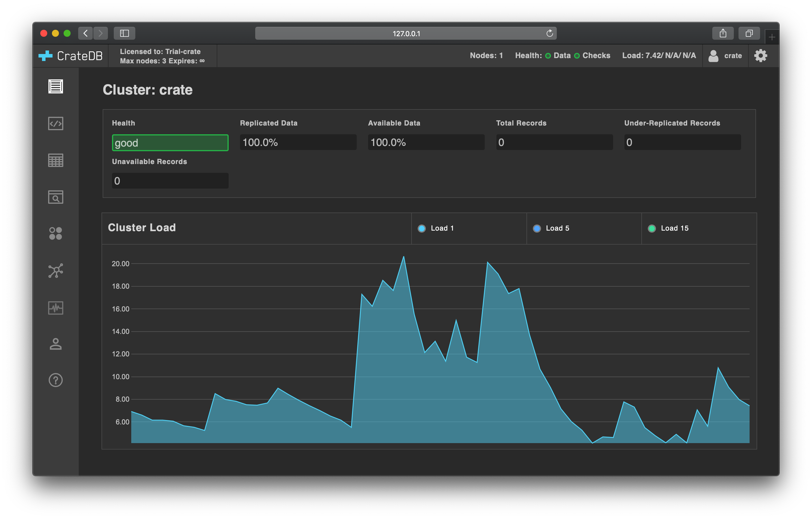Open the Monitoring sidebar icon
The height and width of the screenshot is (519, 812).
(x=56, y=308)
